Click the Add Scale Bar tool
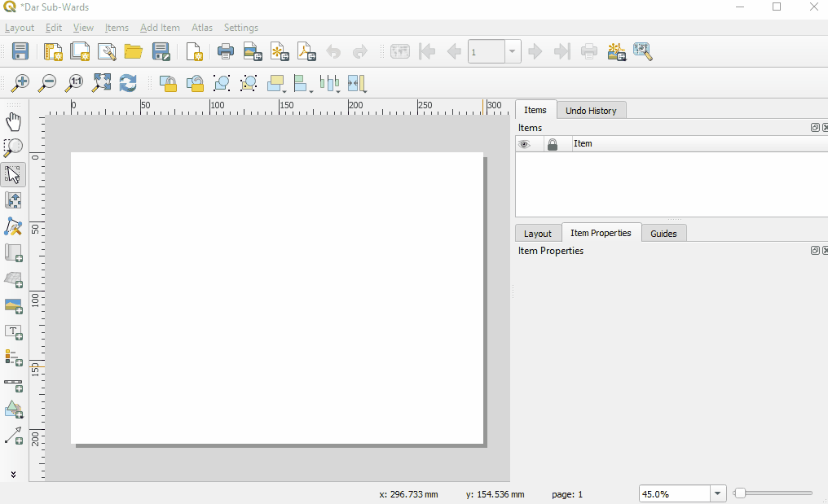828x504 pixels. click(x=14, y=384)
